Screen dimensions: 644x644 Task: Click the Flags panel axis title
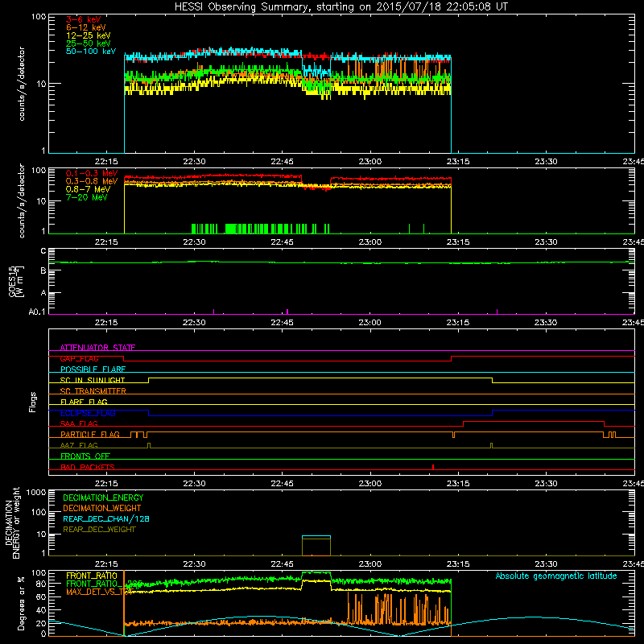click(x=32, y=402)
